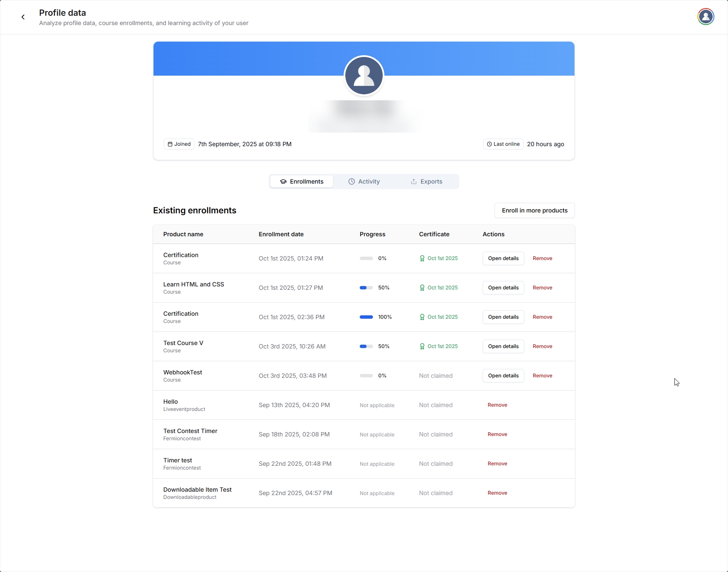Switch to the Exports tab
Image resolution: width=728 pixels, height=572 pixels.
(427, 181)
